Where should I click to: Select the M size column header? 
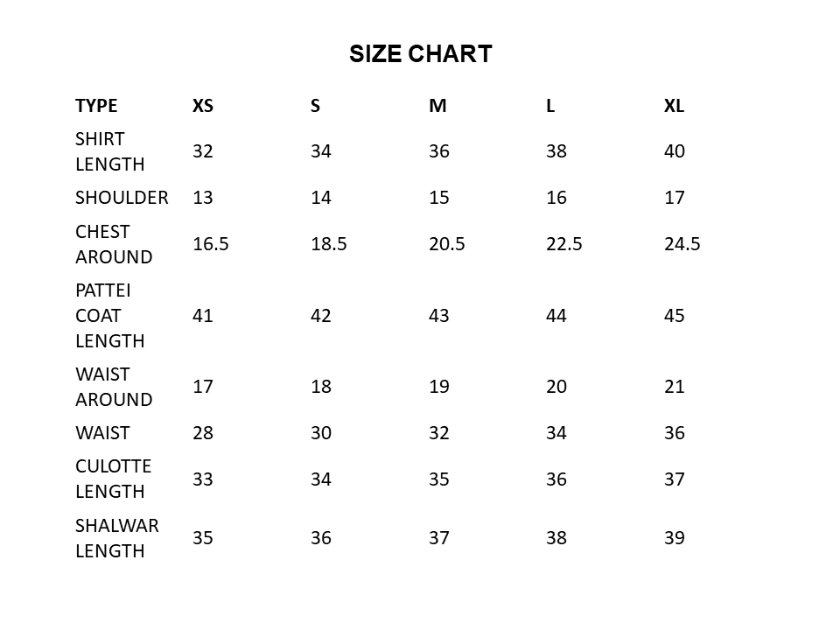(x=437, y=106)
